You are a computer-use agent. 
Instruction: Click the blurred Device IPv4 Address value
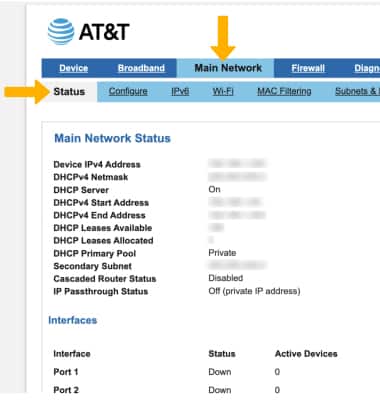[x=237, y=163]
